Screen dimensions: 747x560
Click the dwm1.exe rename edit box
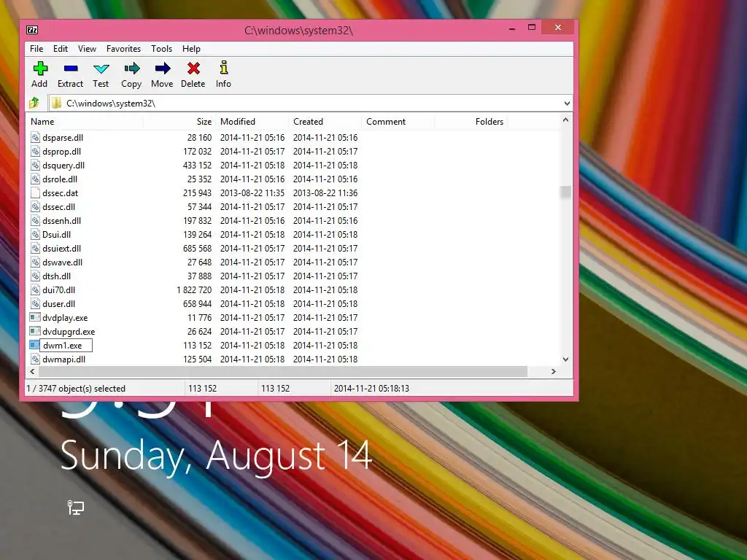[x=66, y=345]
